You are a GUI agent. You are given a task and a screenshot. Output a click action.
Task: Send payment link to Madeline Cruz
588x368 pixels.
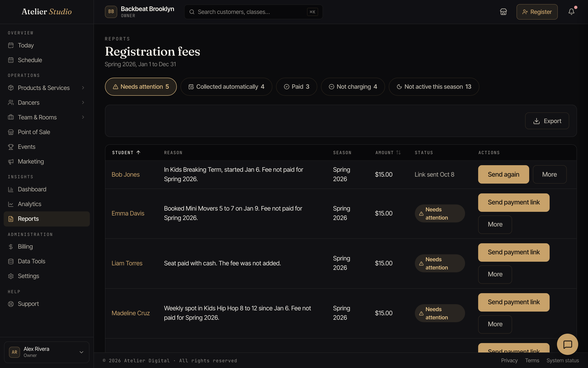pyautogui.click(x=514, y=302)
